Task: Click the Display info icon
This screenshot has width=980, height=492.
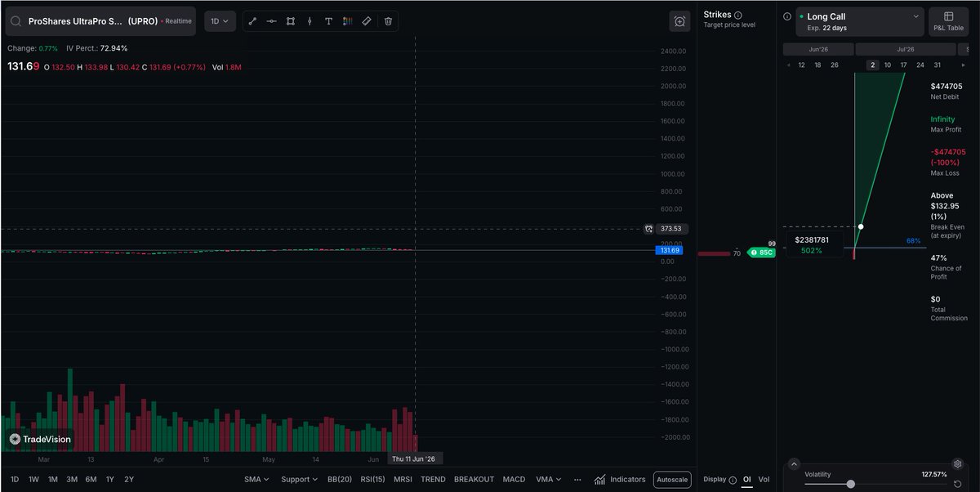Action: click(x=733, y=480)
